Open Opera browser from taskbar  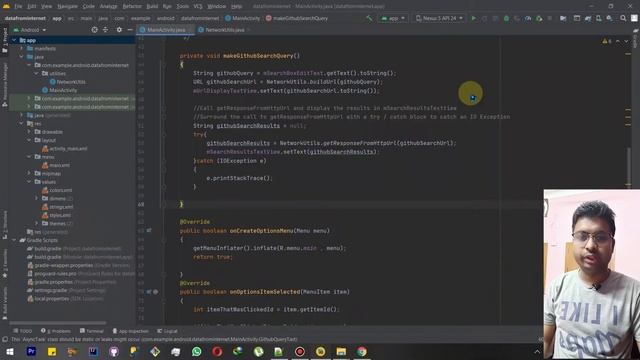point(217,351)
